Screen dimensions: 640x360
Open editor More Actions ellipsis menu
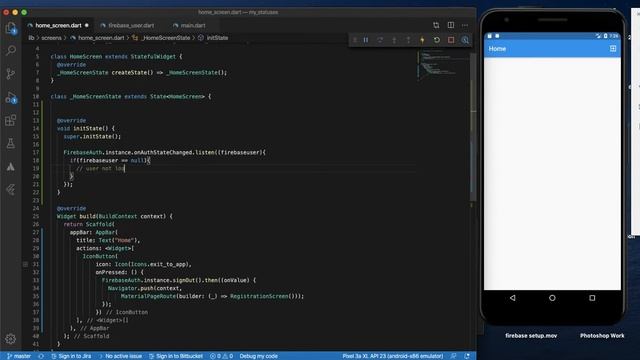tap(465, 25)
